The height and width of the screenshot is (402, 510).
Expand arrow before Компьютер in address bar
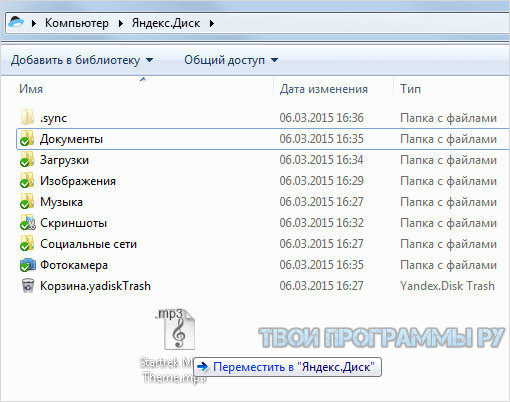(x=34, y=23)
